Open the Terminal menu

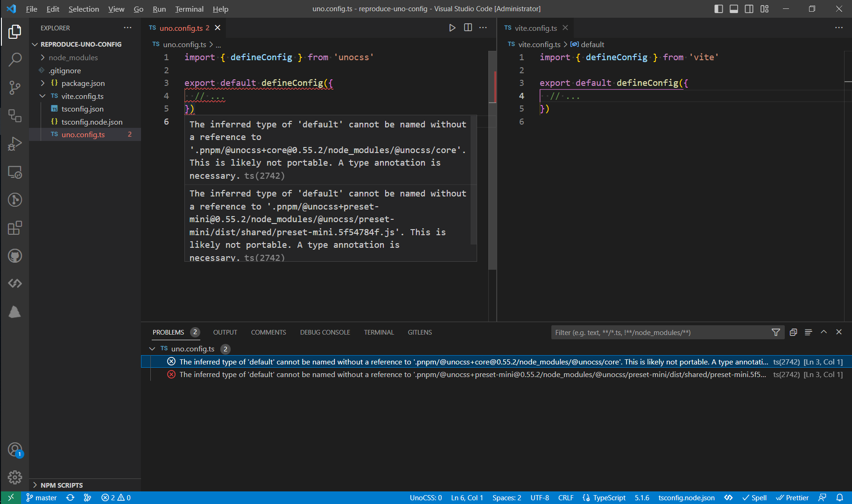(x=189, y=9)
